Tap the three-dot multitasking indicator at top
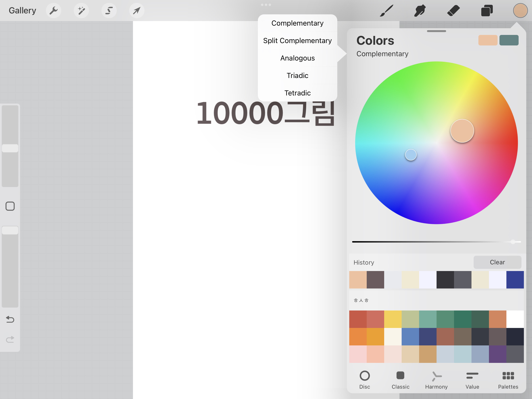Image resolution: width=532 pixels, height=399 pixels. [266, 5]
